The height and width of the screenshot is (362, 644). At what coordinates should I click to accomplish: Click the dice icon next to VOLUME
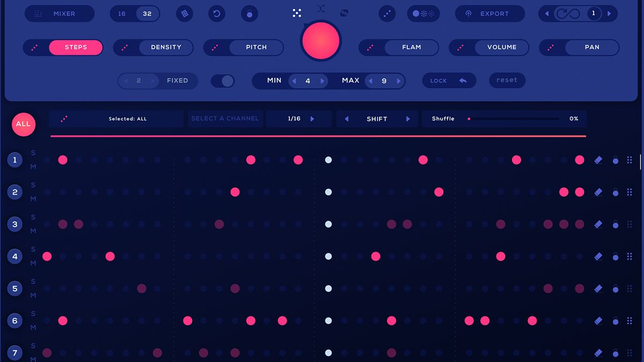point(460,47)
